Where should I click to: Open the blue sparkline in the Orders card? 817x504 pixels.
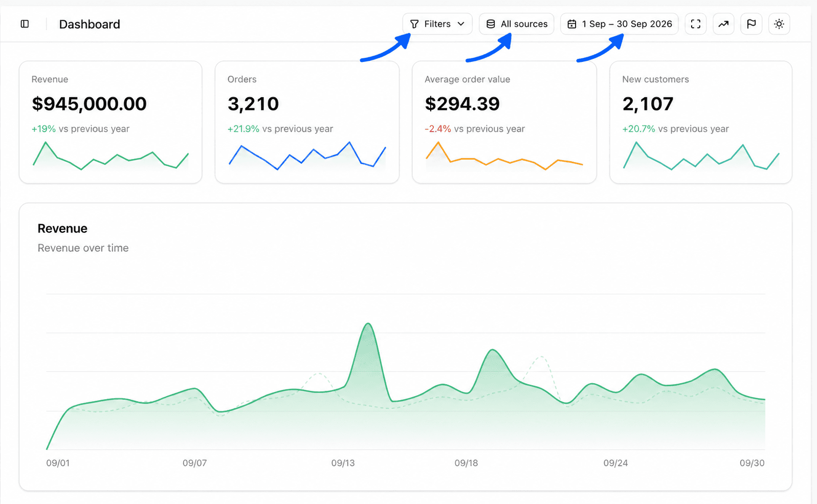[x=307, y=156]
